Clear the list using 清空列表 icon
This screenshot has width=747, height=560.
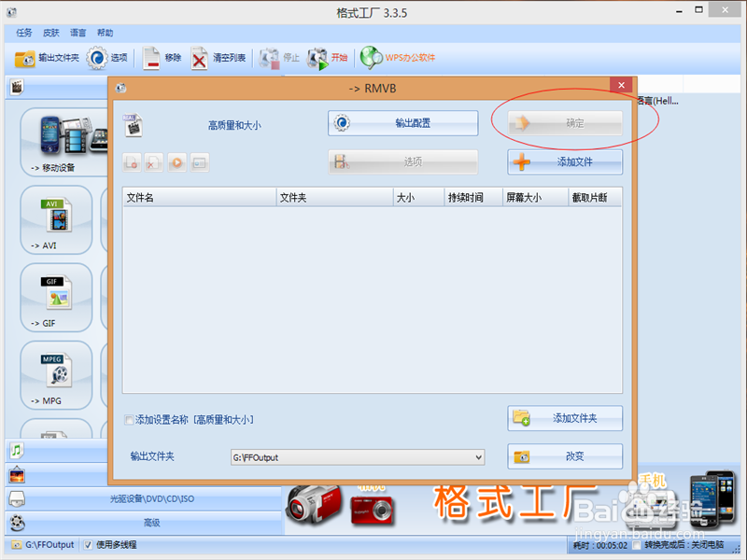tap(221, 57)
